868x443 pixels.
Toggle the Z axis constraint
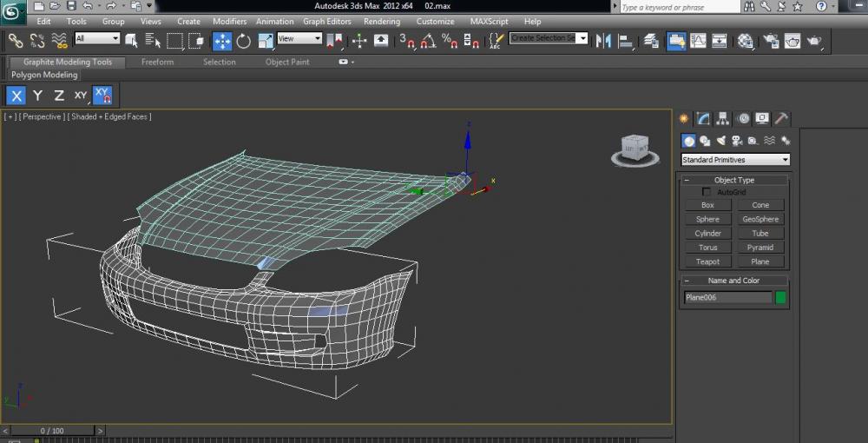coord(59,96)
